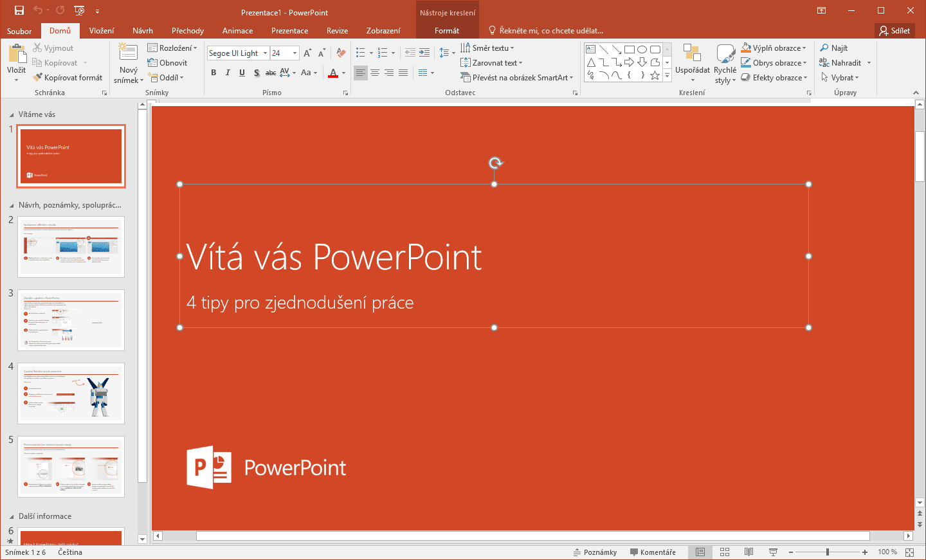Select the text box shape in gallery
926x560 pixels.
(591, 50)
